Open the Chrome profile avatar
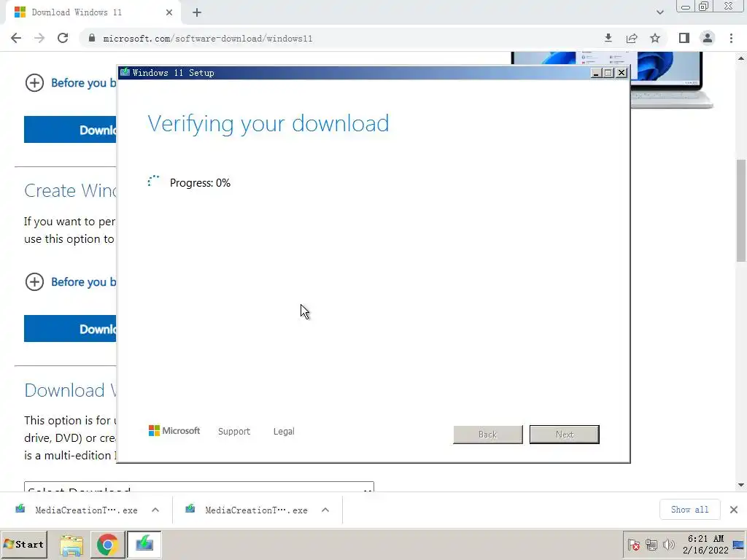Image resolution: width=747 pixels, height=560 pixels. click(x=708, y=38)
